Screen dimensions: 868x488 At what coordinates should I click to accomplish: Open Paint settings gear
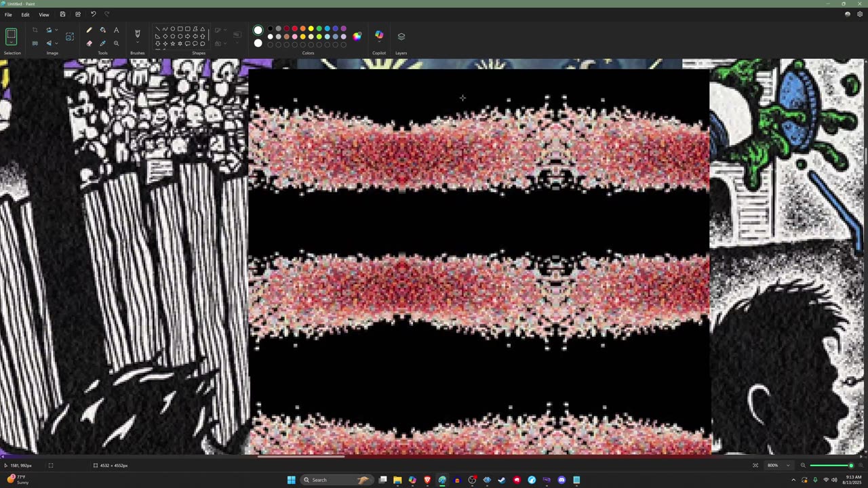860,14
